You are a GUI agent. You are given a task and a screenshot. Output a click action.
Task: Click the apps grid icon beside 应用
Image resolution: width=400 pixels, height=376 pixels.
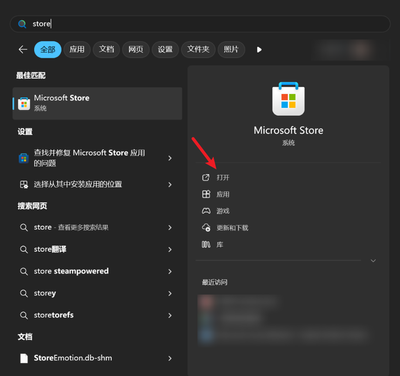click(206, 194)
